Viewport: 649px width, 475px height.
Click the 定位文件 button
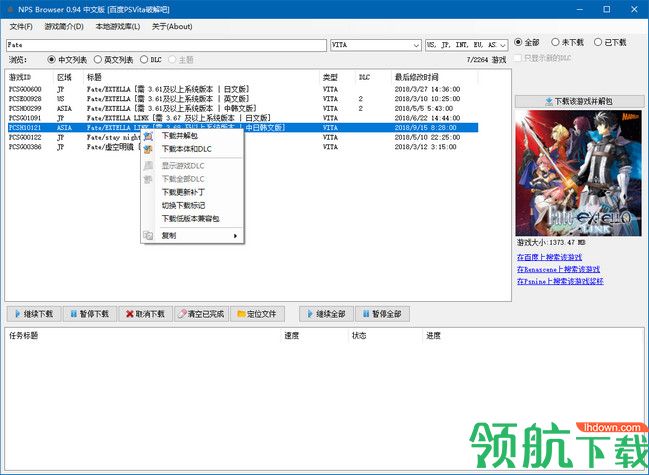point(257,314)
